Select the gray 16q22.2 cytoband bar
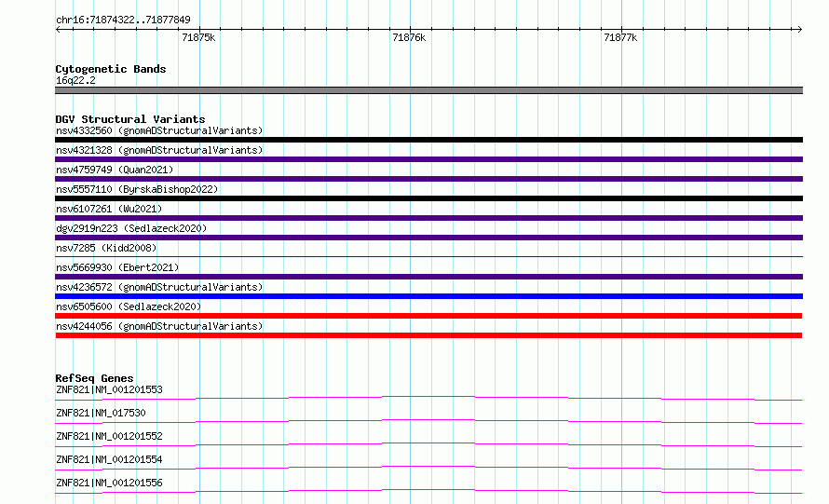Image resolution: width=829 pixels, height=504 pixels. (x=428, y=90)
